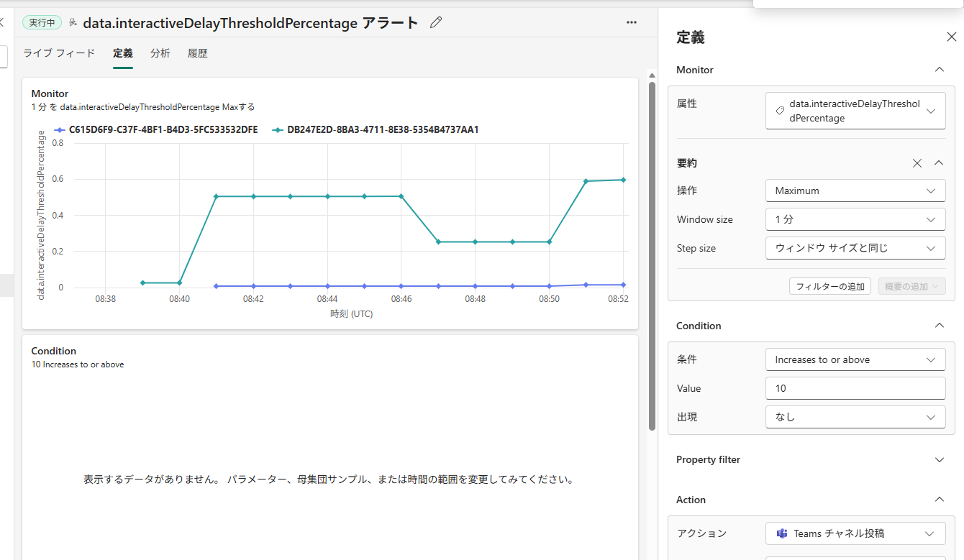Edit alert name with pencil icon
964x560 pixels.
tap(435, 22)
